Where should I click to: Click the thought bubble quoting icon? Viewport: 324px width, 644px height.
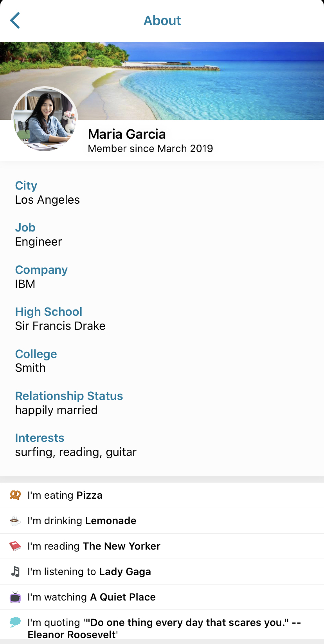click(x=15, y=622)
